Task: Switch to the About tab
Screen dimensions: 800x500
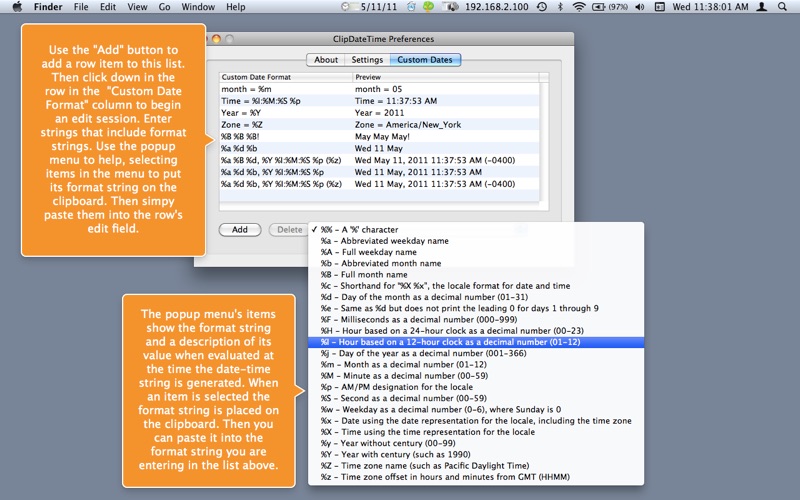Action: (326, 60)
